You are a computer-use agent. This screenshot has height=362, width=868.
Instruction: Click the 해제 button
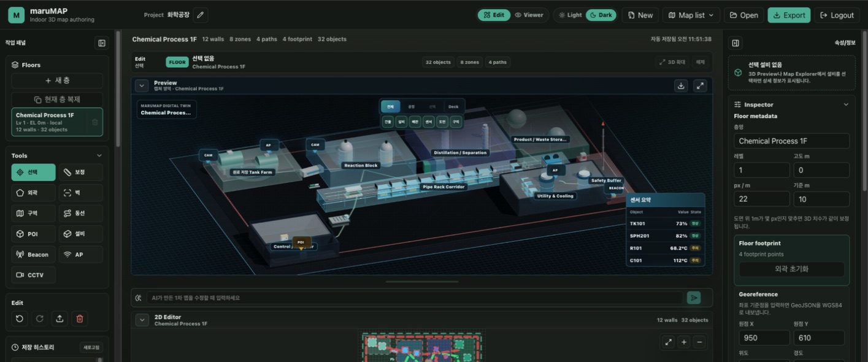tap(700, 62)
